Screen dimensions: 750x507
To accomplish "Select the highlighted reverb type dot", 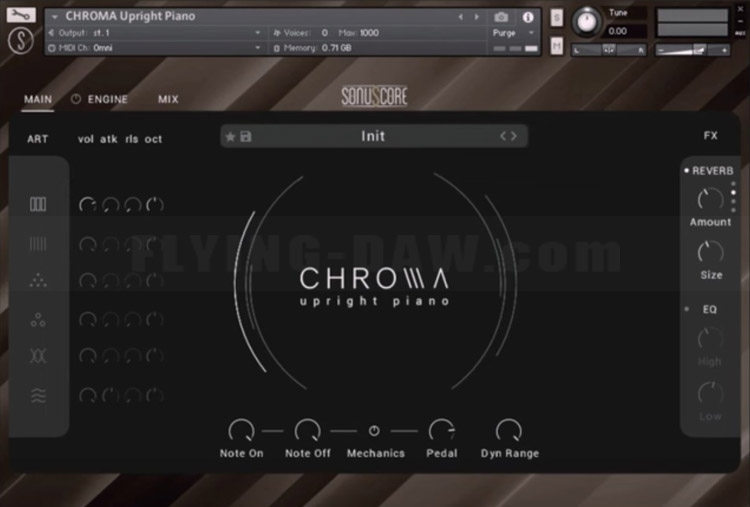I will tap(733, 193).
